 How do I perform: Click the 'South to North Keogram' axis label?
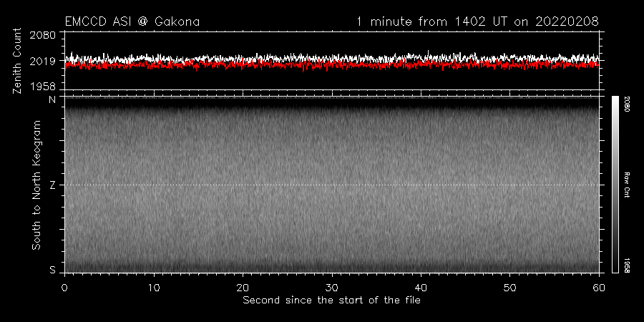point(36,185)
